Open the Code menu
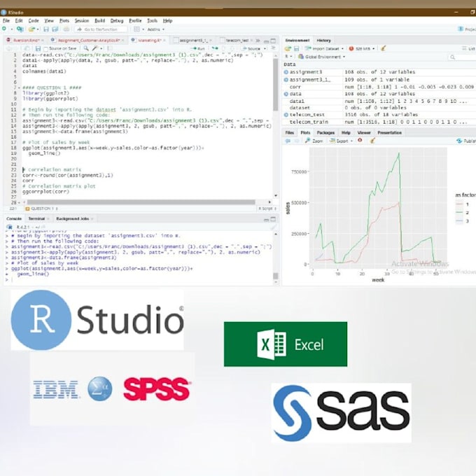The height and width of the screenshot is (476, 476). pyautogui.click(x=34, y=20)
